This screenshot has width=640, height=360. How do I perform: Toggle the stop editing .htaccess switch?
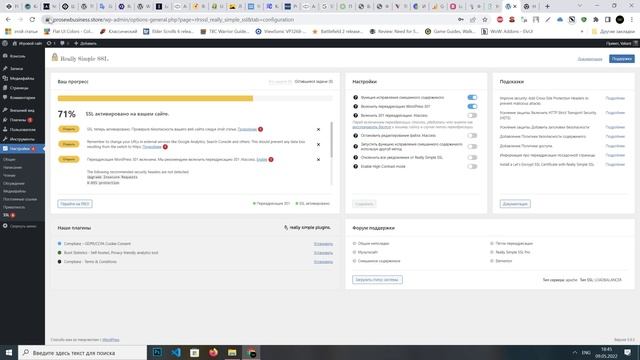tap(472, 136)
